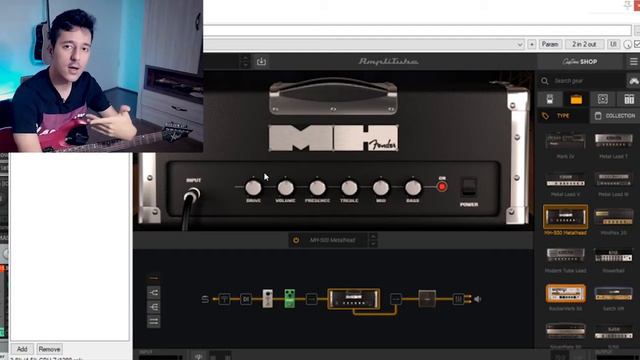
Task: Select the DI block in the signal chain
Action: [246, 299]
